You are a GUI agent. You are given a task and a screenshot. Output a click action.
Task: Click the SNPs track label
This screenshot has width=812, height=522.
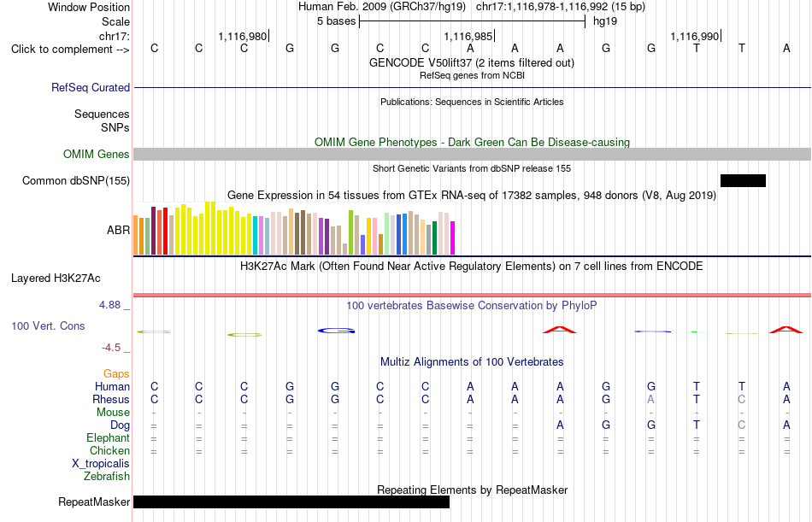click(x=115, y=127)
